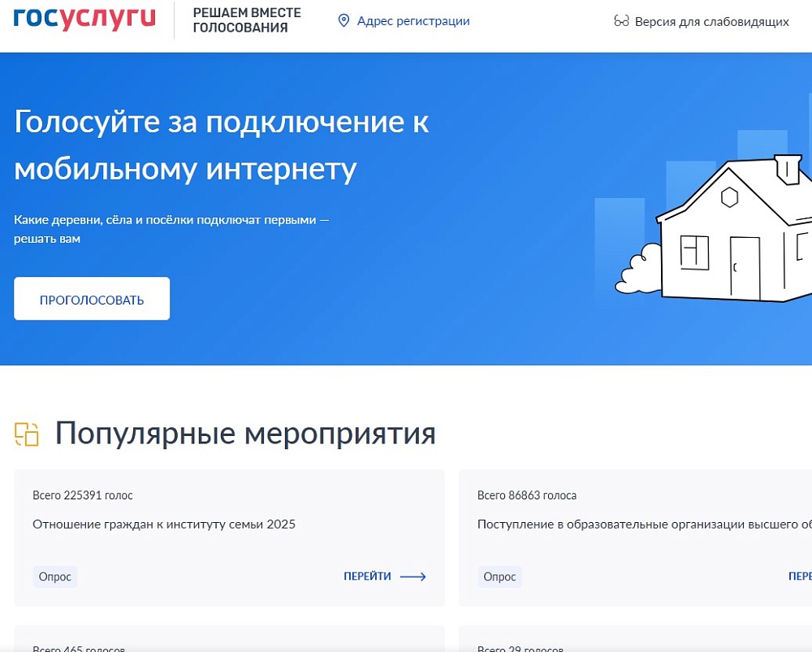Click the glasses icon for visually impaired version

tap(622, 21)
